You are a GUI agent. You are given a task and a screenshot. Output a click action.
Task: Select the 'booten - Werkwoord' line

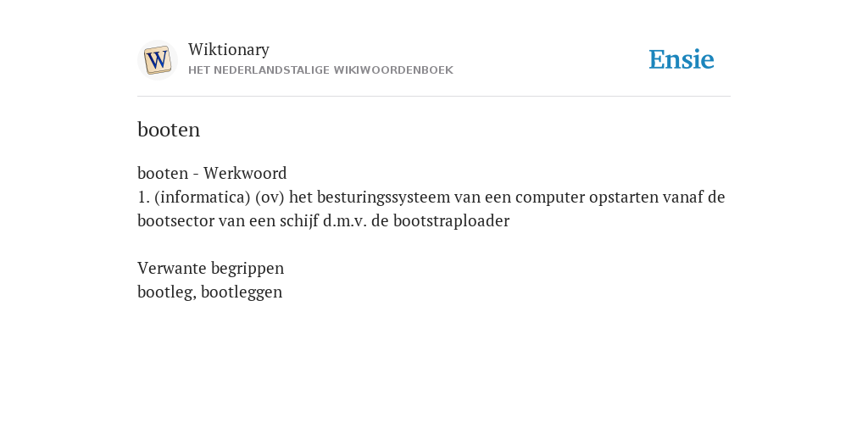pyautogui.click(x=212, y=173)
